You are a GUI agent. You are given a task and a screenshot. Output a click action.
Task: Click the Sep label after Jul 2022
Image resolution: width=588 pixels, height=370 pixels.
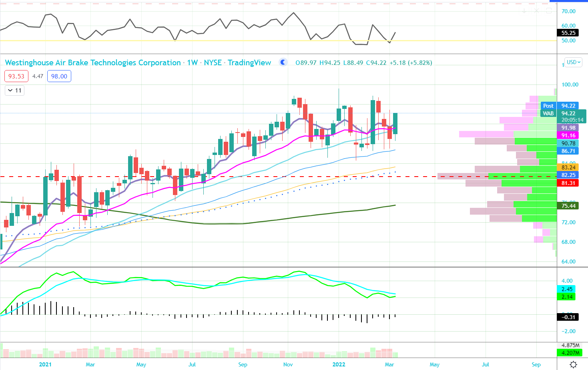(536, 364)
